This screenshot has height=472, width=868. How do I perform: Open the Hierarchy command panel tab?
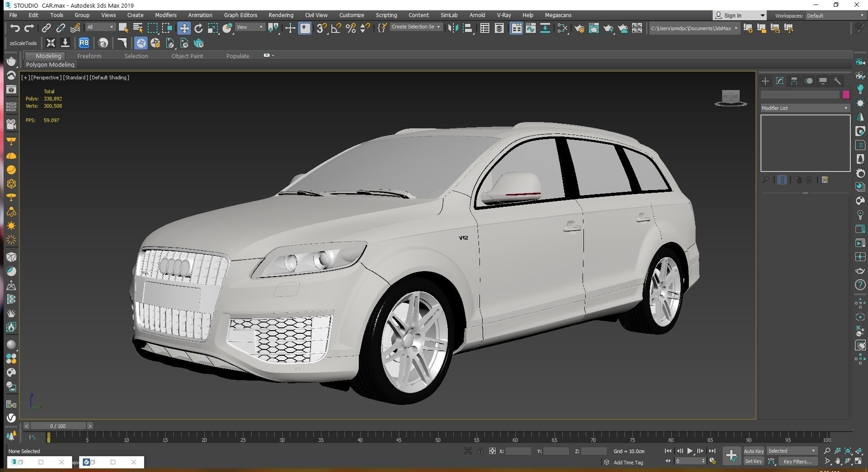(794, 81)
